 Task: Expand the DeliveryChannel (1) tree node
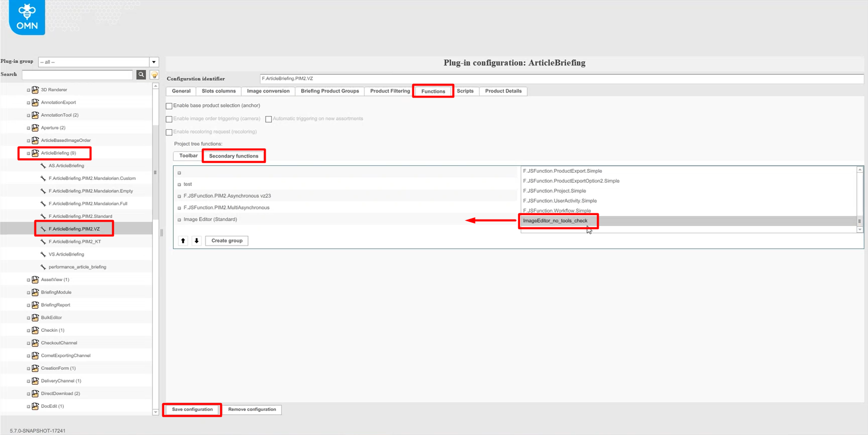pyautogui.click(x=28, y=381)
